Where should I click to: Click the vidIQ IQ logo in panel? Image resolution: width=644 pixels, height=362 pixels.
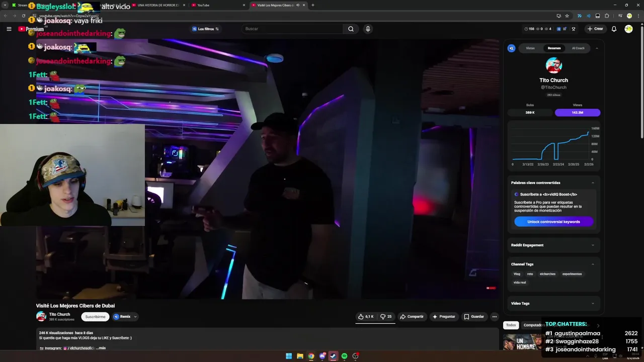(511, 48)
